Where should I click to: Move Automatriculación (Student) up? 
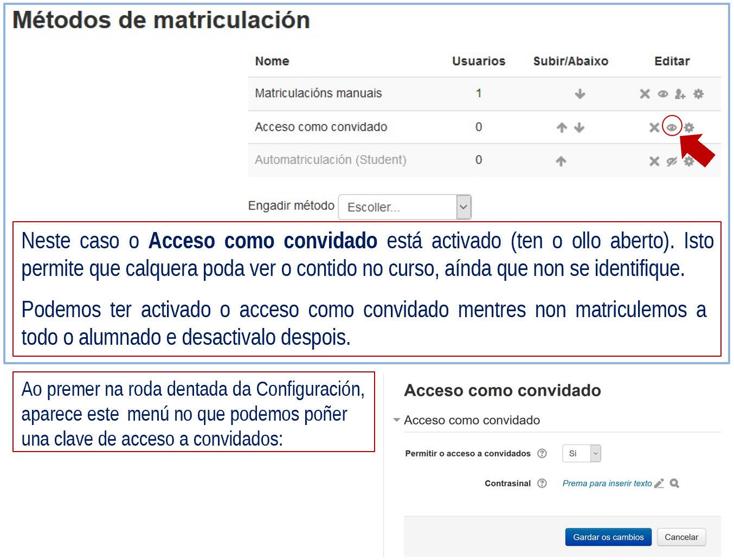pos(561,161)
